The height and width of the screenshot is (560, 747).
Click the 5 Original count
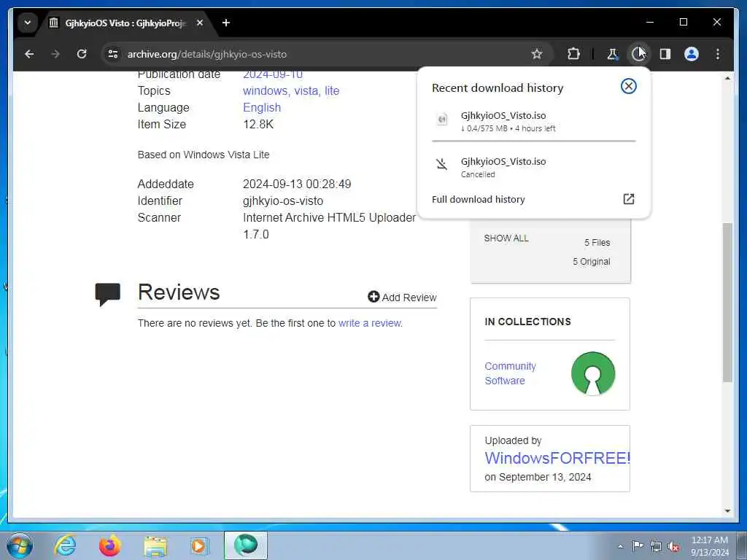point(591,262)
